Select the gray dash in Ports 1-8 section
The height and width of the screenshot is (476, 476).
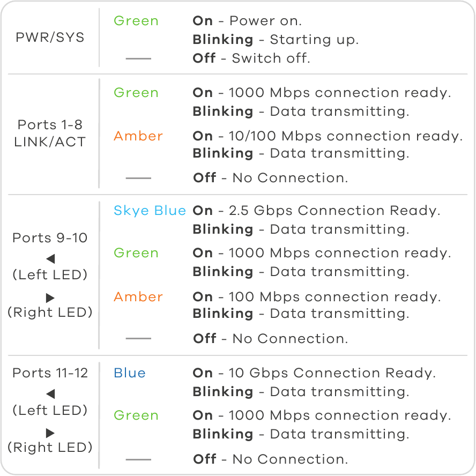pos(138,178)
